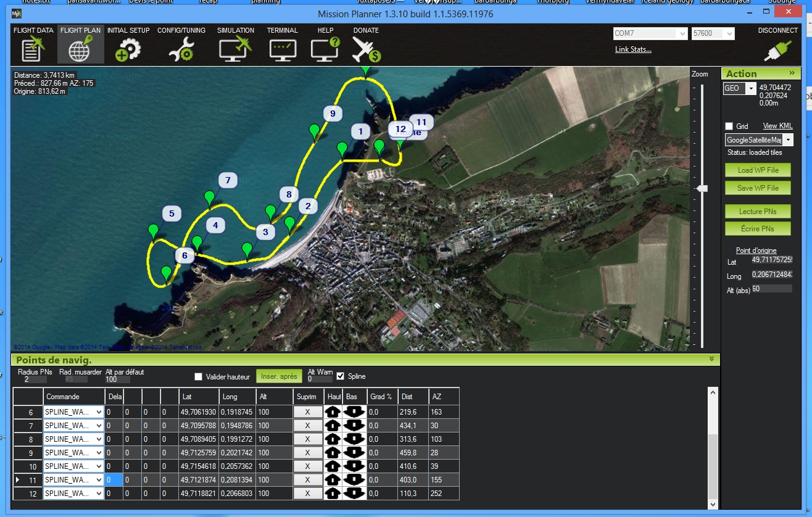Move waypoint 6 row down
Viewport: 812px width, 517px height.
(x=354, y=412)
